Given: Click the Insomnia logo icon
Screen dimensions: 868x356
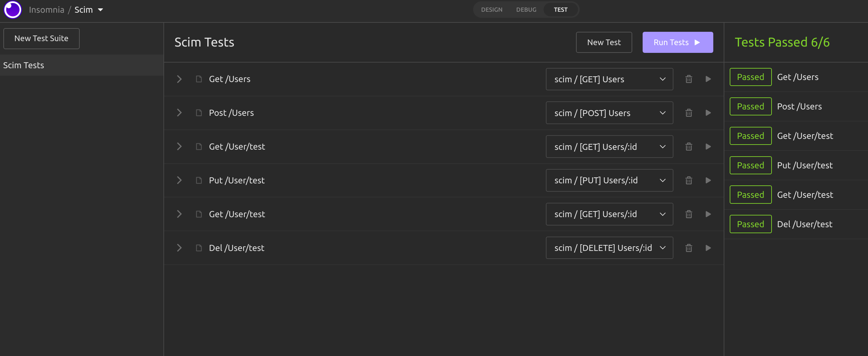Looking at the screenshot, I should 12,10.
